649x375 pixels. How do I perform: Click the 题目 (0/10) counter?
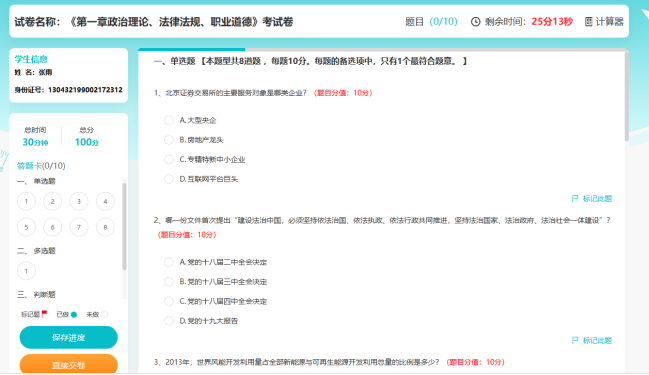point(431,22)
